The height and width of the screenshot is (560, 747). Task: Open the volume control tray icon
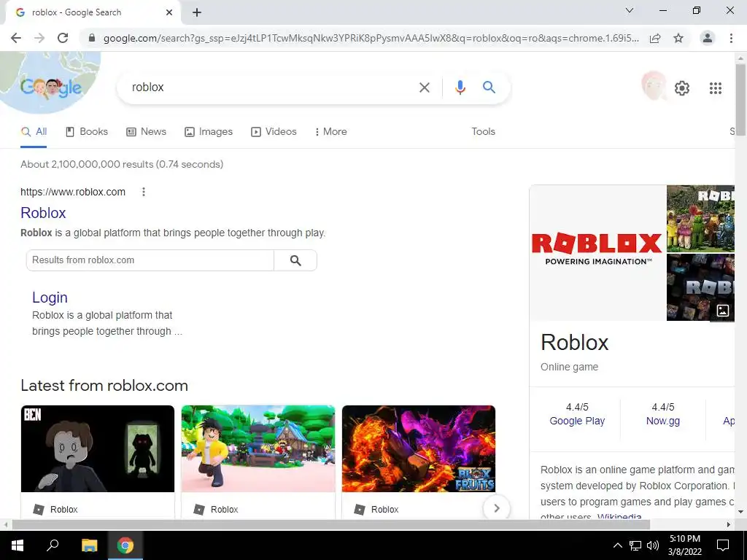click(653, 545)
